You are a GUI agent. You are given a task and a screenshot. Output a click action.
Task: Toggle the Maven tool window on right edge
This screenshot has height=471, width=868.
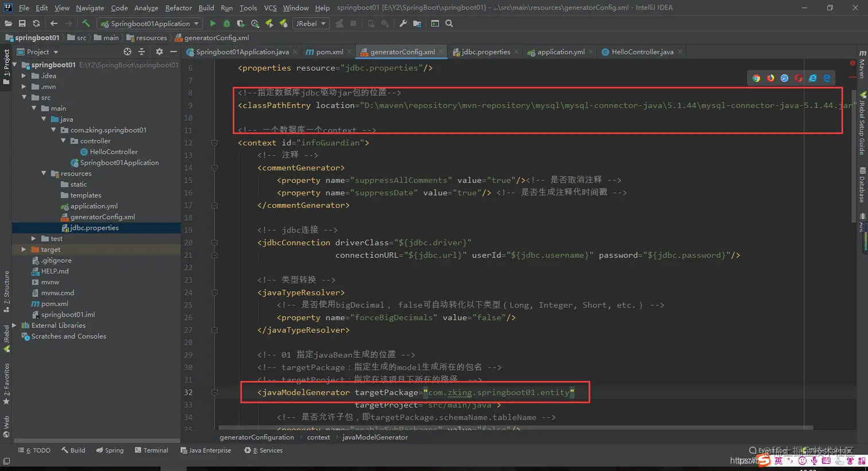pos(862,64)
